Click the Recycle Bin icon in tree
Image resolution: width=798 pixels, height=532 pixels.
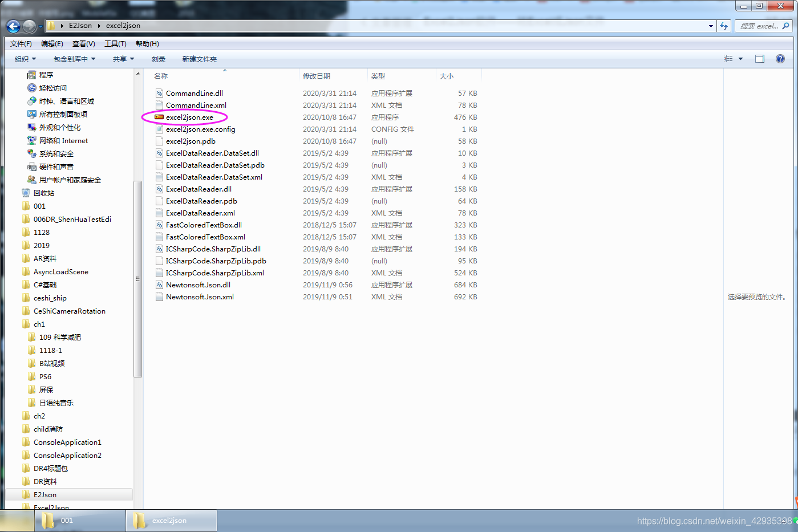(26, 193)
